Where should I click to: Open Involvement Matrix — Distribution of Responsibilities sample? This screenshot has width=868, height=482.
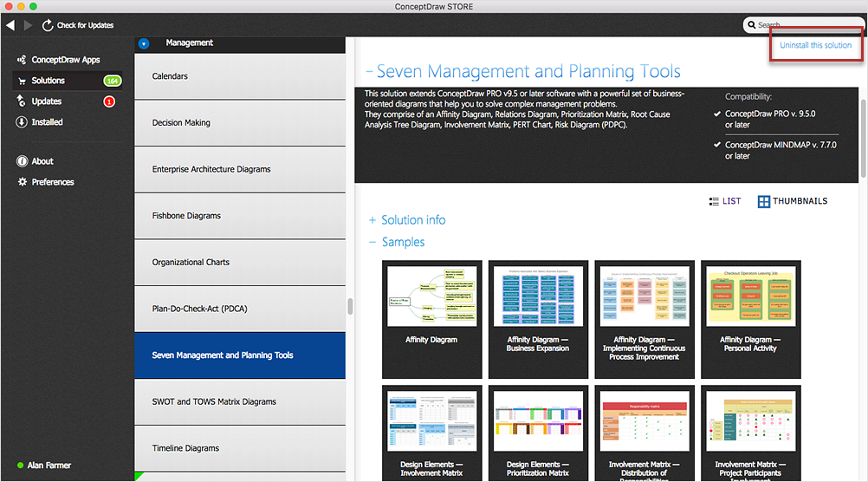(645, 433)
